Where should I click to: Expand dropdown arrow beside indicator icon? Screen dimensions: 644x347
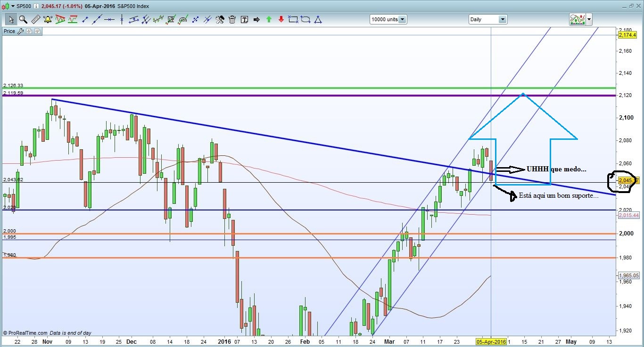coord(589,19)
